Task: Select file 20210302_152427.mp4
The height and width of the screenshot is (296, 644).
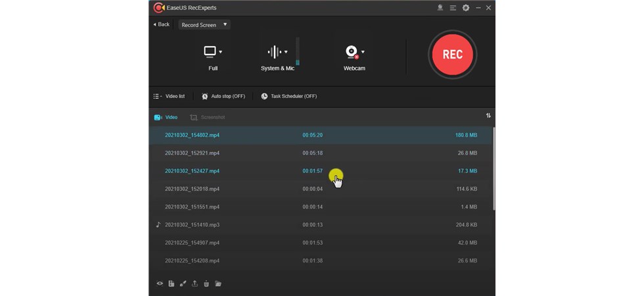Action: pos(321,171)
